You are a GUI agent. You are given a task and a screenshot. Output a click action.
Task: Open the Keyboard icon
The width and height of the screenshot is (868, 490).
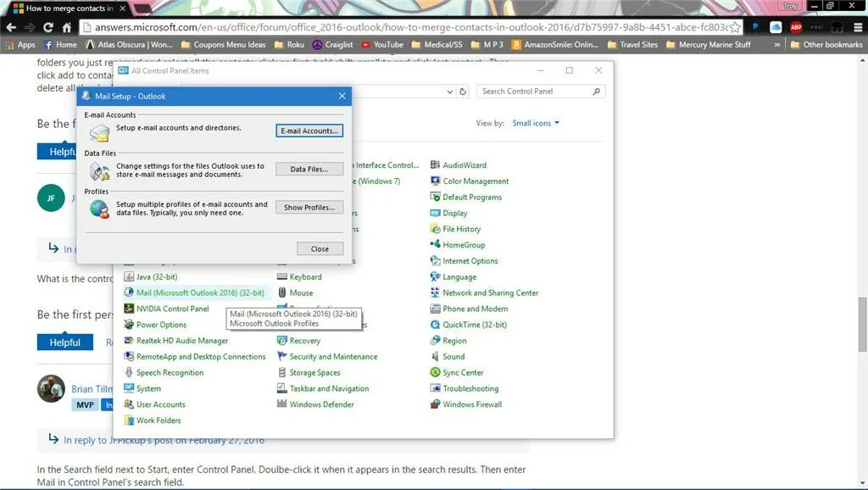point(299,277)
